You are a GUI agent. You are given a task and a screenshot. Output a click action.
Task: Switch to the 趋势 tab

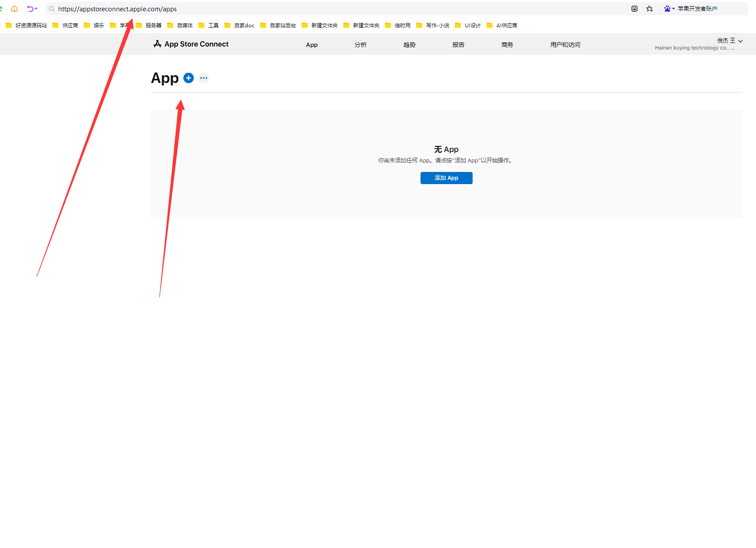[x=410, y=45]
